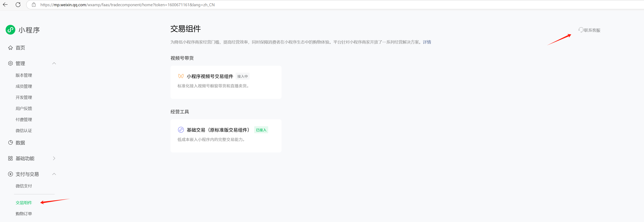644x222 pixels.
Task: Click the purple 基础交易 component icon
Action: (x=181, y=130)
